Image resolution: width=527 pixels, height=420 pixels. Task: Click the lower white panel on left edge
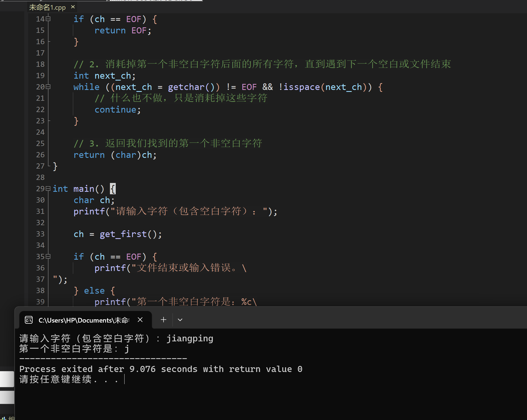coord(7,398)
